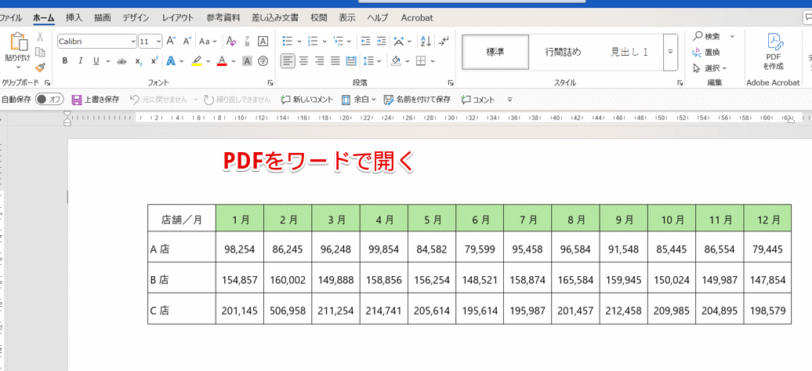Expand the Styles gallery more arrow
The height and width of the screenshot is (371, 812).
670,52
